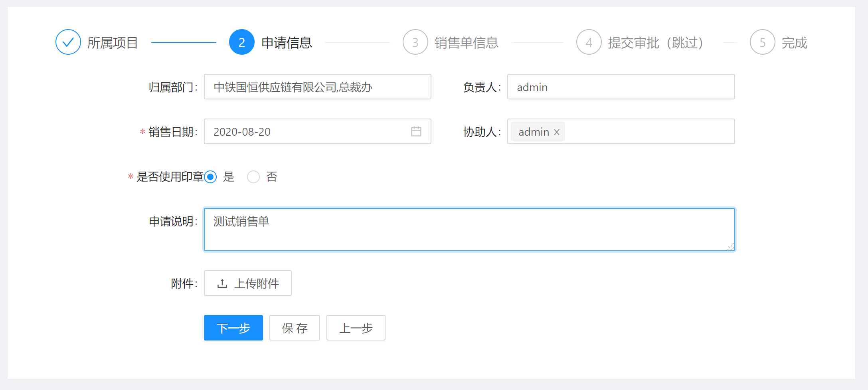Click the textarea resize handle
The height and width of the screenshot is (390, 868).
(x=730, y=247)
